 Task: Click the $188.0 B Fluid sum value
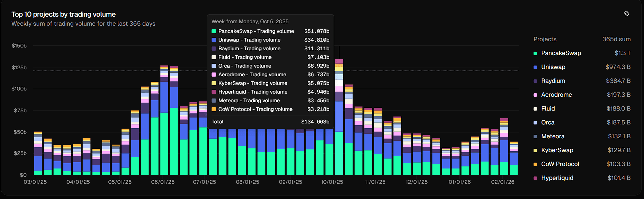point(618,109)
